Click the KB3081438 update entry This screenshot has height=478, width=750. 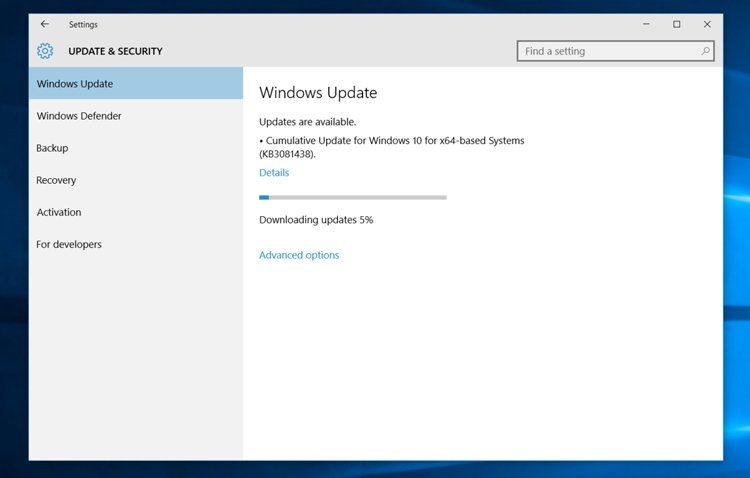click(392, 147)
